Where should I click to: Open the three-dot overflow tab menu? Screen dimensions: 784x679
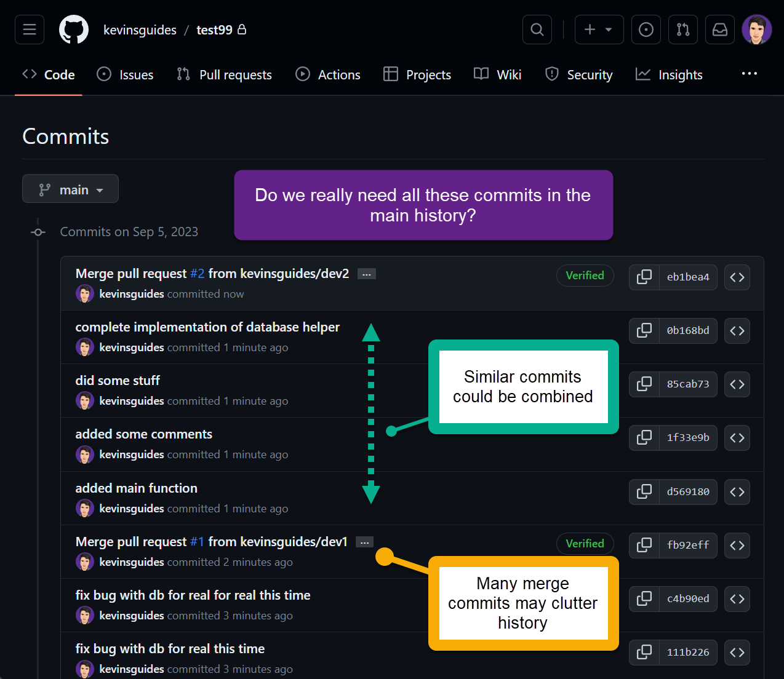750,74
